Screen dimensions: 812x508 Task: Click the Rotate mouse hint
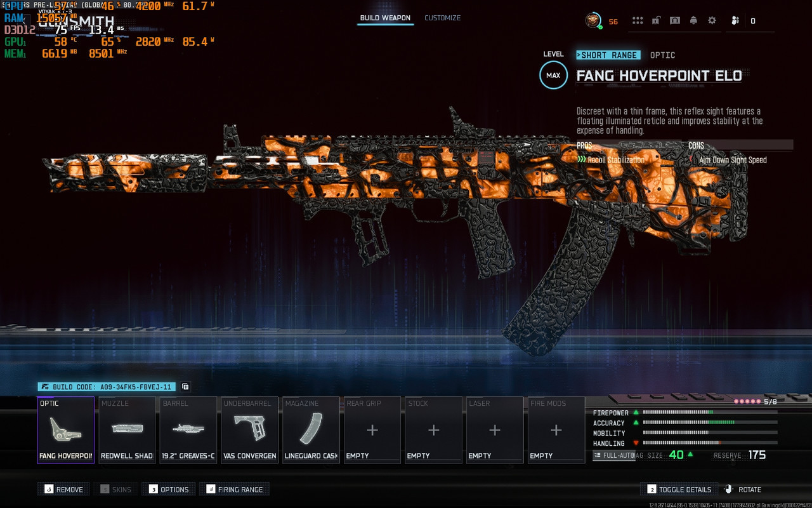pos(743,490)
